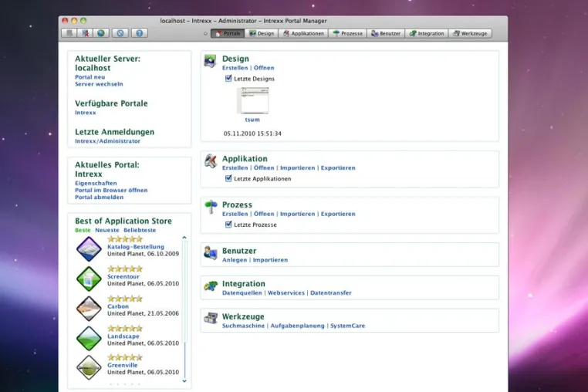Viewport: 588px width, 392px height.
Task: Toggle the Letzte Applikationen checkbox
Action: [228, 178]
